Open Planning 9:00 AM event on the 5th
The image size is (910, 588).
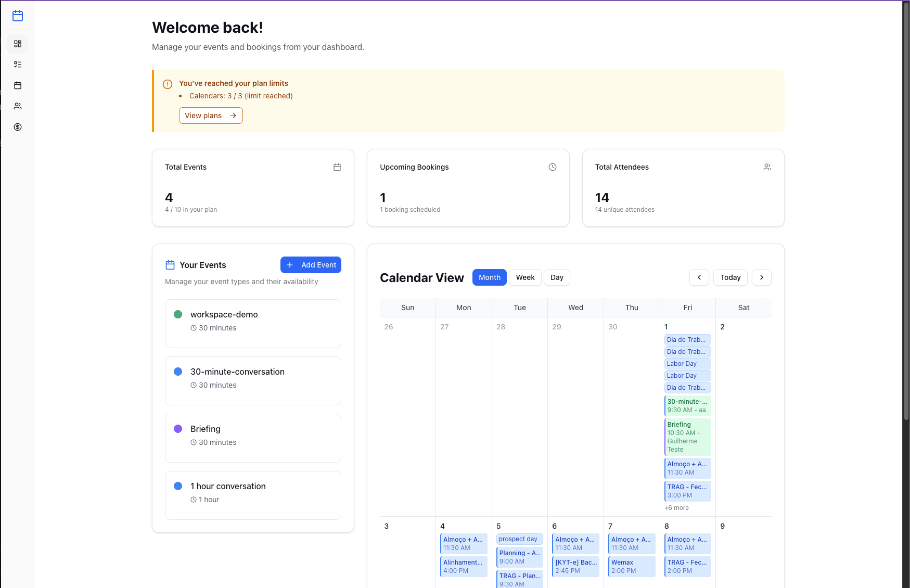pos(520,557)
